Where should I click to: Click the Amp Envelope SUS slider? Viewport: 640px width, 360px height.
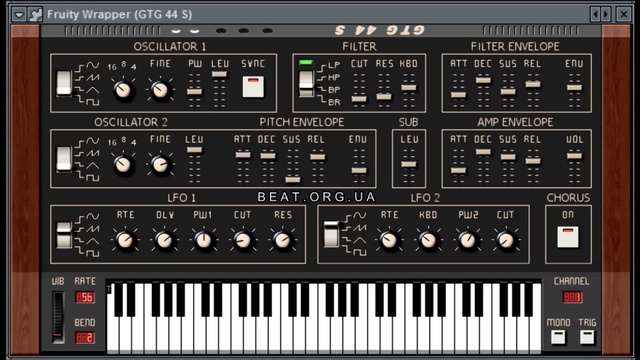[x=508, y=157]
